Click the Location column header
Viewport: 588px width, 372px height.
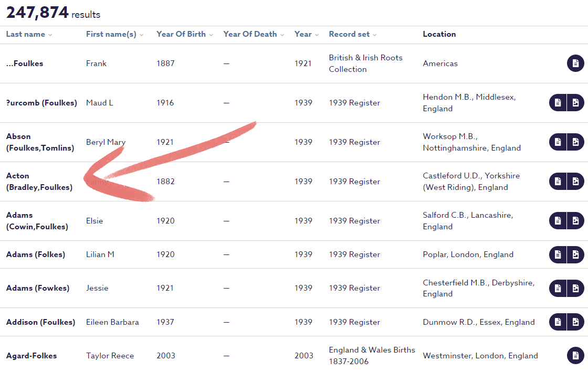tap(439, 34)
